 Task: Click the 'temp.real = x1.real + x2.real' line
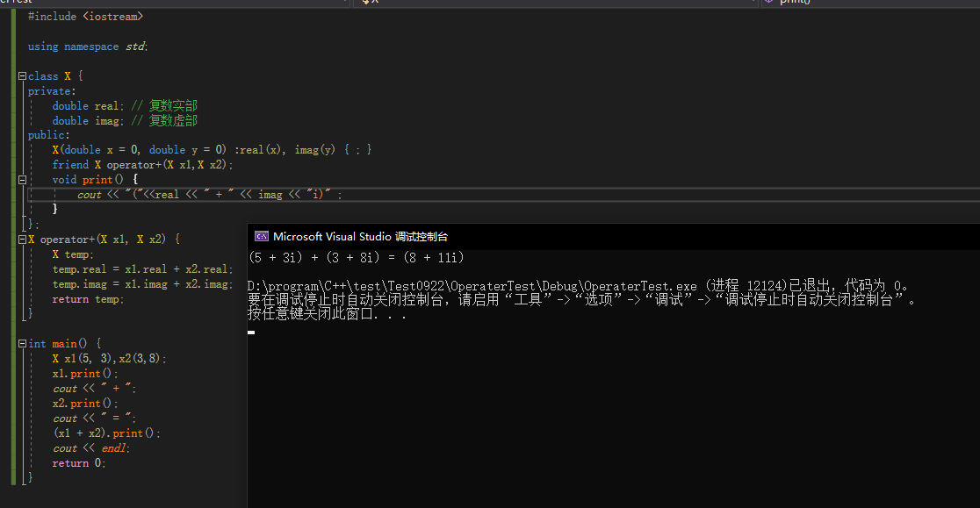142,269
